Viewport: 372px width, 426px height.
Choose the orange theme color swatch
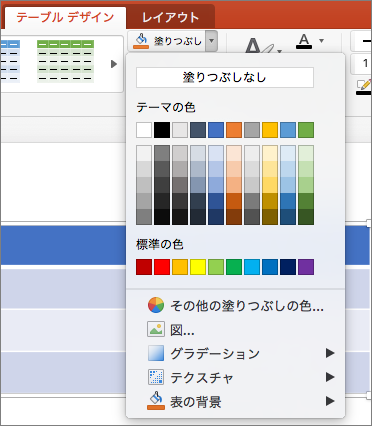[234, 130]
